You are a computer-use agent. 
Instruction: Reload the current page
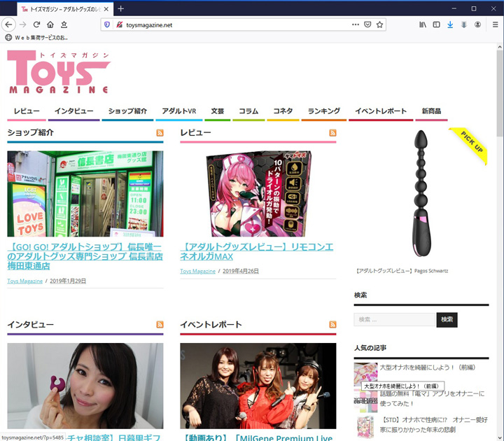tap(36, 24)
